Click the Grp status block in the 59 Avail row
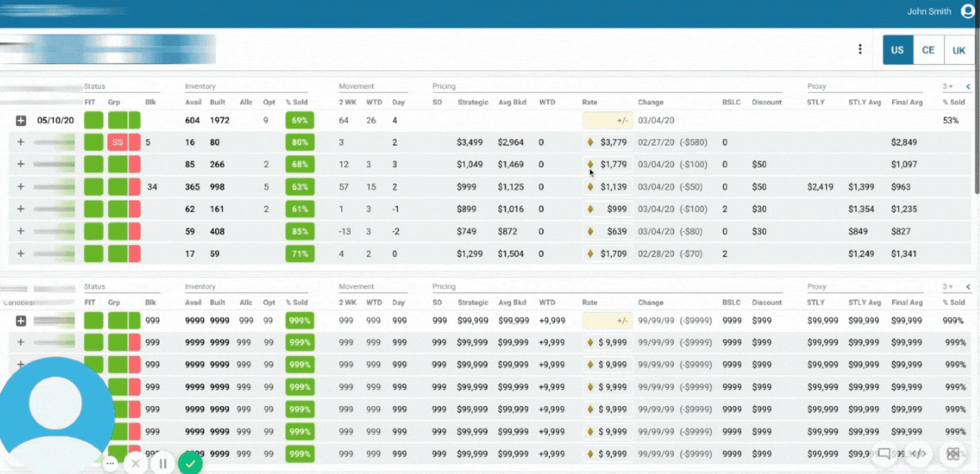980x474 pixels. [x=124, y=231]
